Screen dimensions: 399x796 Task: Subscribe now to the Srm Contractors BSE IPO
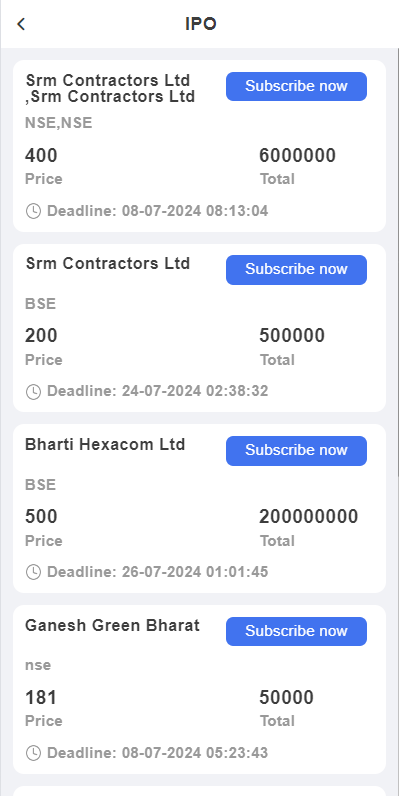point(296,270)
